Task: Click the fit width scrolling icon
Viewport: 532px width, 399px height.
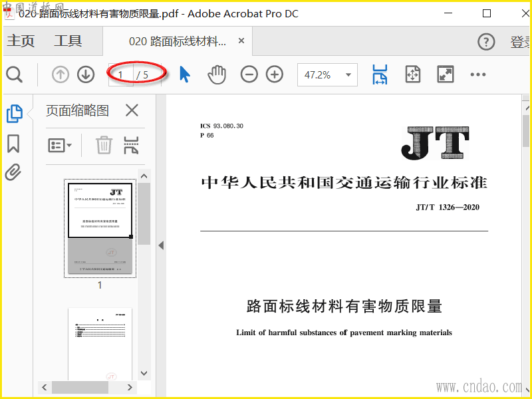Action: 380,74
